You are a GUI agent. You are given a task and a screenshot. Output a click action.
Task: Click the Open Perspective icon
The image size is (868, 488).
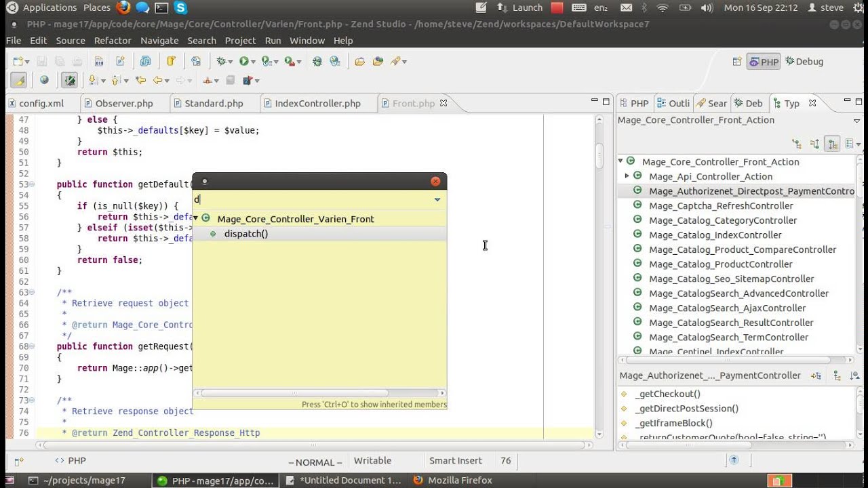coord(737,62)
